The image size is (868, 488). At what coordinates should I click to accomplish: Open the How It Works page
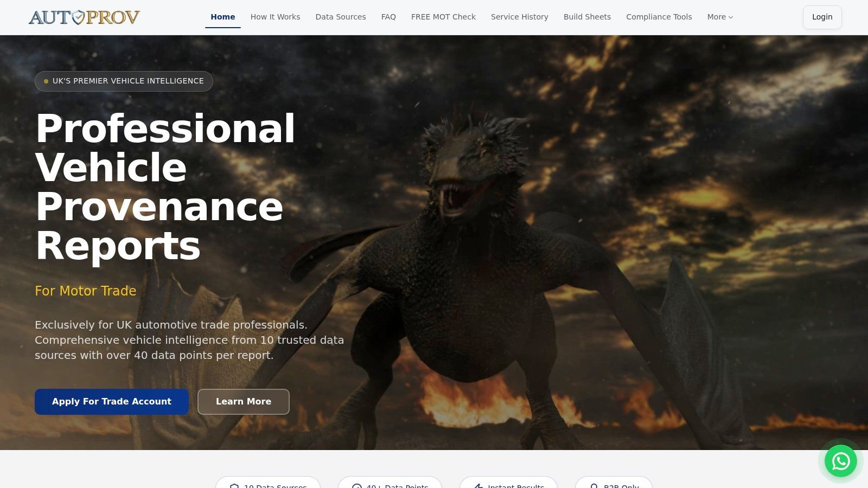(275, 17)
